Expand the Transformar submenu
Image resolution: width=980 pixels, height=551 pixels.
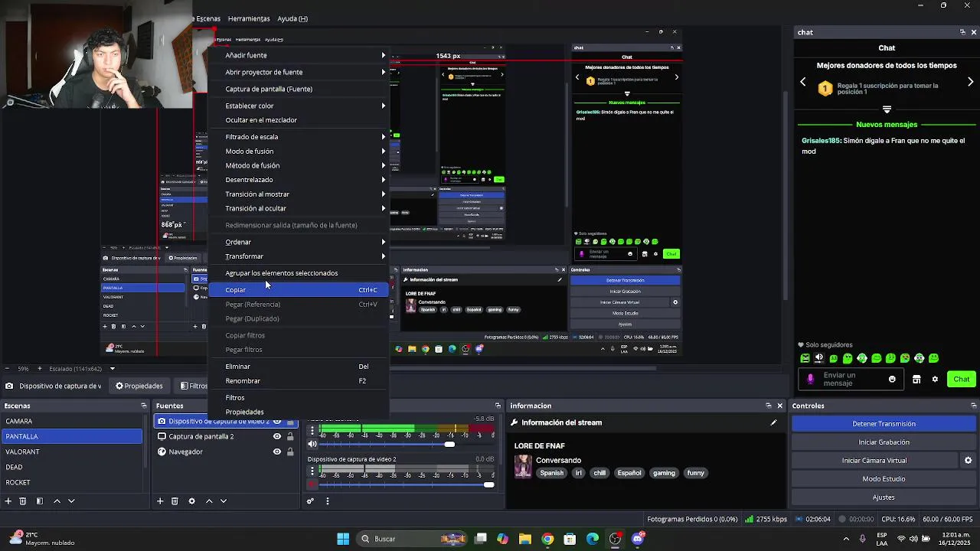(x=299, y=256)
